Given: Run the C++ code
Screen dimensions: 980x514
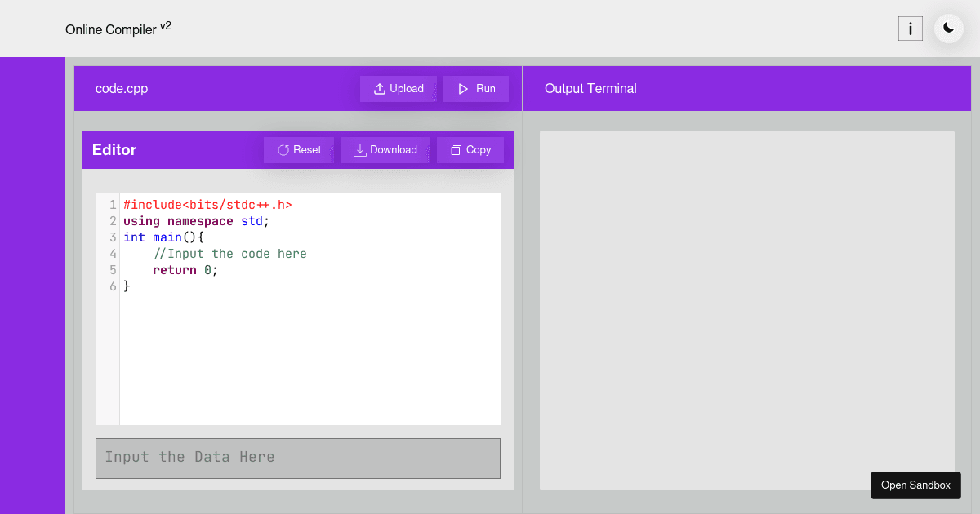Looking at the screenshot, I should click(x=476, y=88).
